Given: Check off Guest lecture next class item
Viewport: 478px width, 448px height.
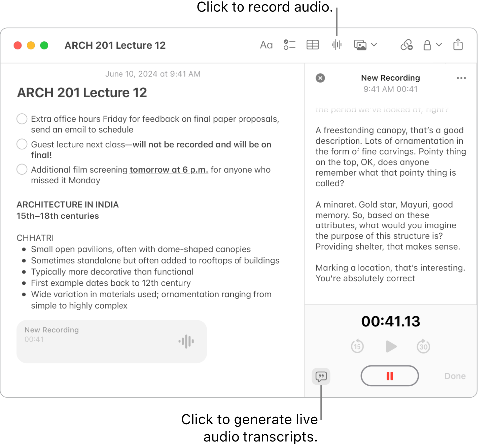Looking at the screenshot, I should (22, 144).
